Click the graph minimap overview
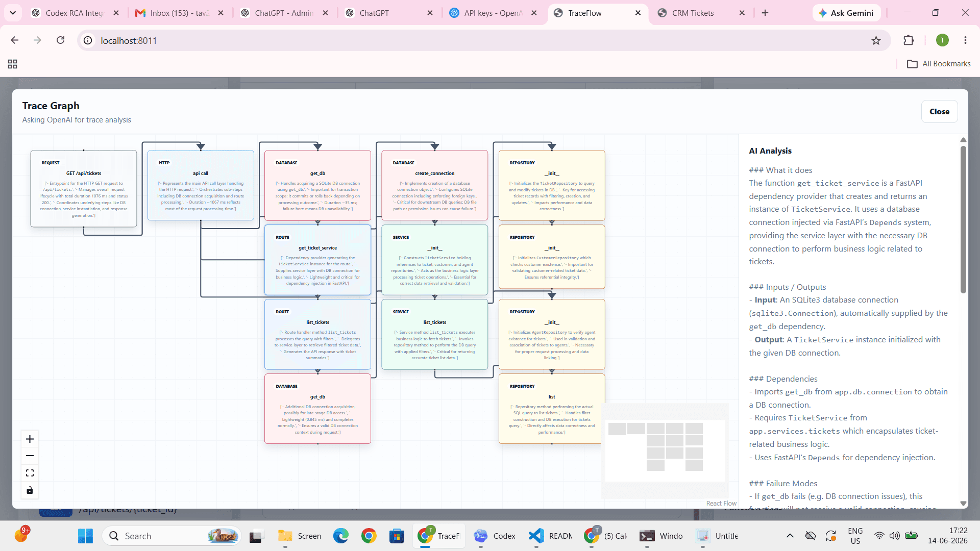980x551 pixels. (665, 451)
